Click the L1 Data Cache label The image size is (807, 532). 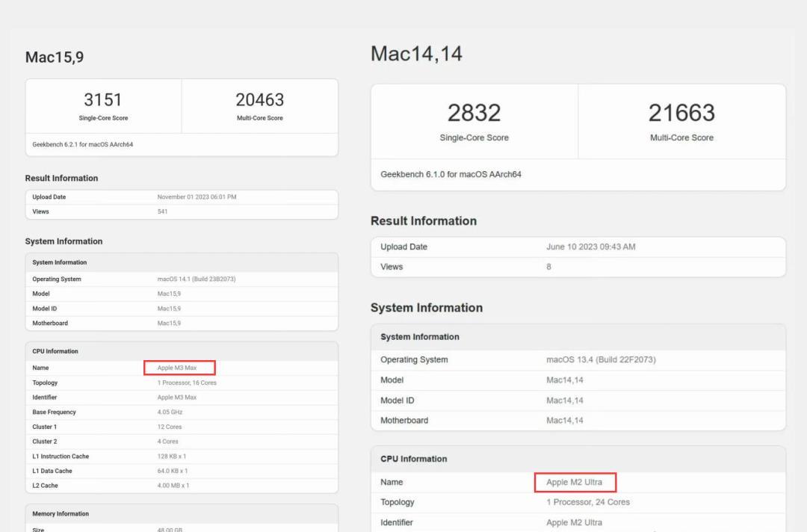point(52,471)
